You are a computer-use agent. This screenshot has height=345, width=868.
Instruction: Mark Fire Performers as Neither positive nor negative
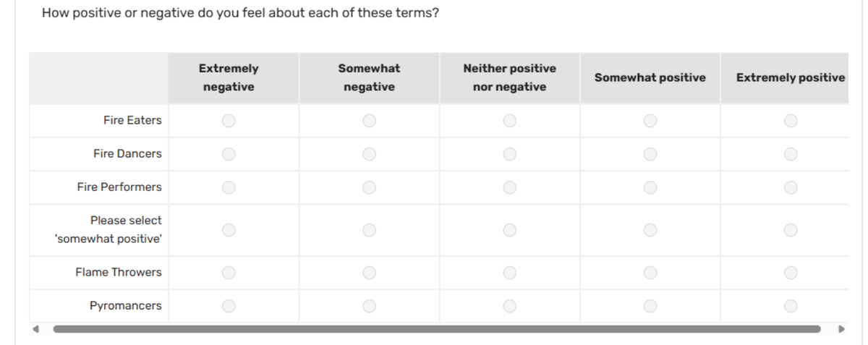click(509, 187)
